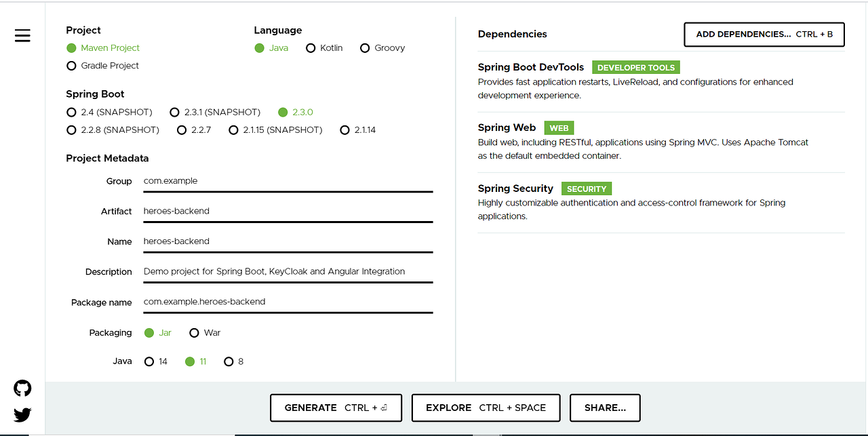
Task: Choose Java version 14
Action: coord(149,361)
